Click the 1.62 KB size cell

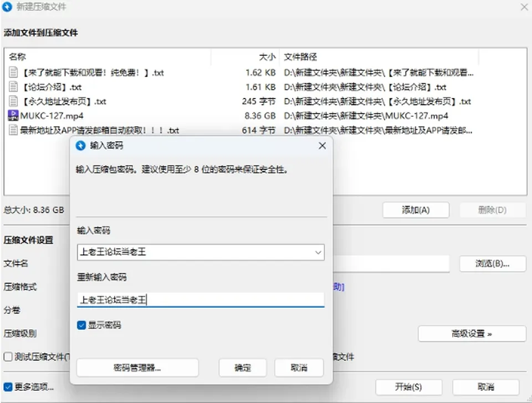tap(260, 72)
